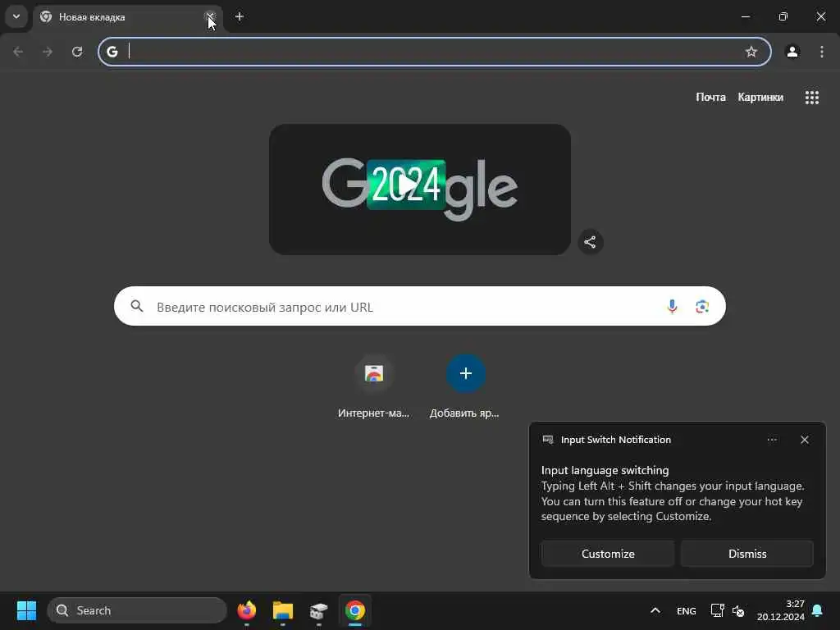Reload the current page
The height and width of the screenshot is (630, 840).
[x=77, y=52]
